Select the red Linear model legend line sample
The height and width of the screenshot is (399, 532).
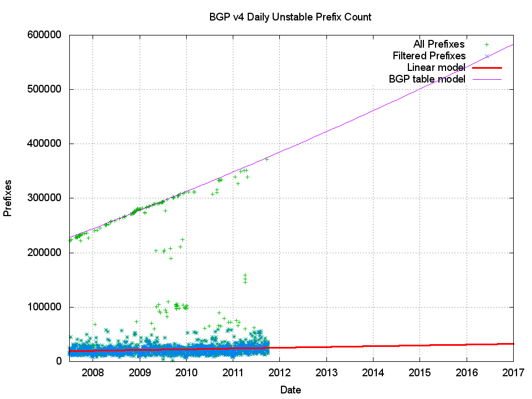coord(487,68)
